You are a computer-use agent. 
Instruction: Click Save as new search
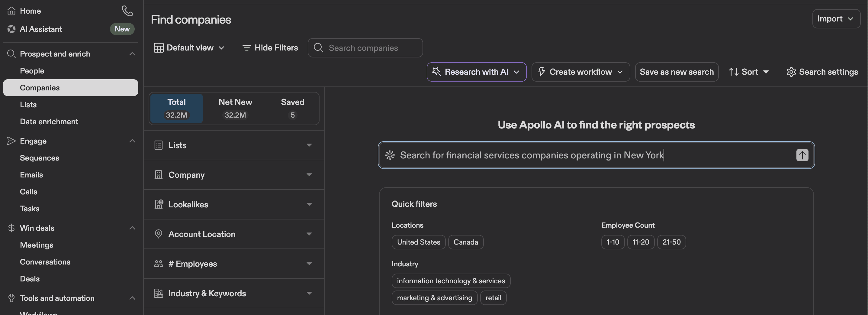(677, 72)
